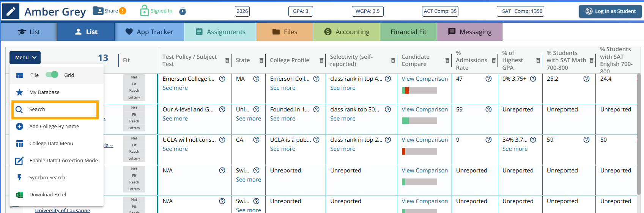
Task: Switch to the Messaging tab
Action: 470,32
